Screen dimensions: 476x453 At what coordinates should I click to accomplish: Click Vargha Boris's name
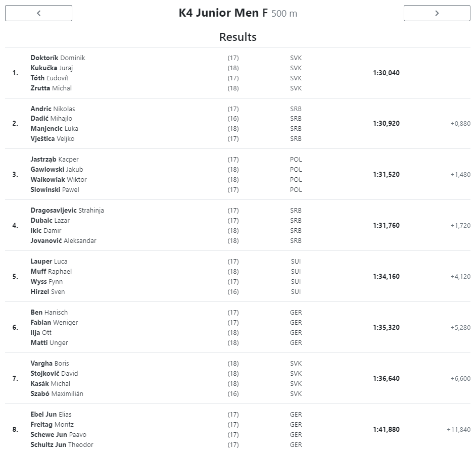click(x=50, y=363)
